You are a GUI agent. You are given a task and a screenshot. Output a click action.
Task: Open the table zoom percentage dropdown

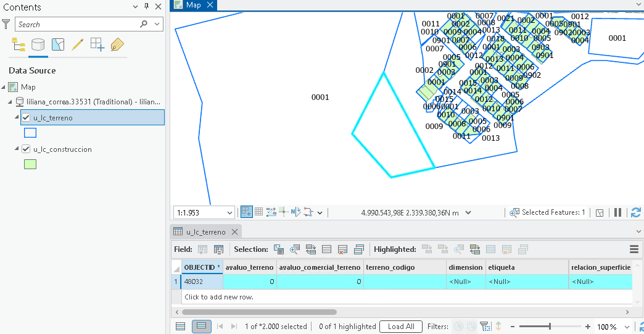click(627, 327)
